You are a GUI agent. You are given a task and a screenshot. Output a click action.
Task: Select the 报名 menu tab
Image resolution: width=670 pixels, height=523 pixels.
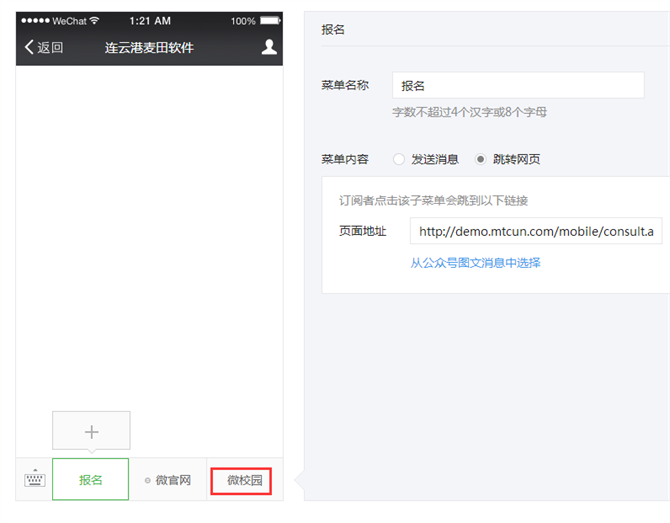(x=91, y=479)
